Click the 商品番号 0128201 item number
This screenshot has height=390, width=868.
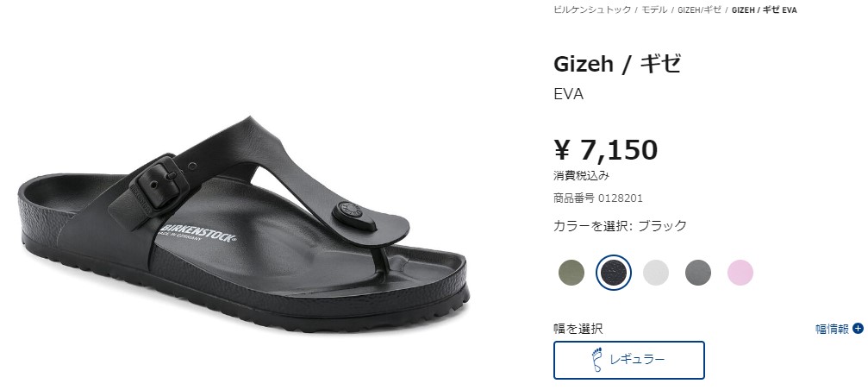click(598, 198)
